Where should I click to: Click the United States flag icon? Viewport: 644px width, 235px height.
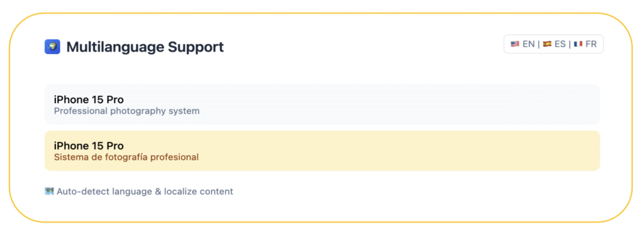[x=515, y=44]
